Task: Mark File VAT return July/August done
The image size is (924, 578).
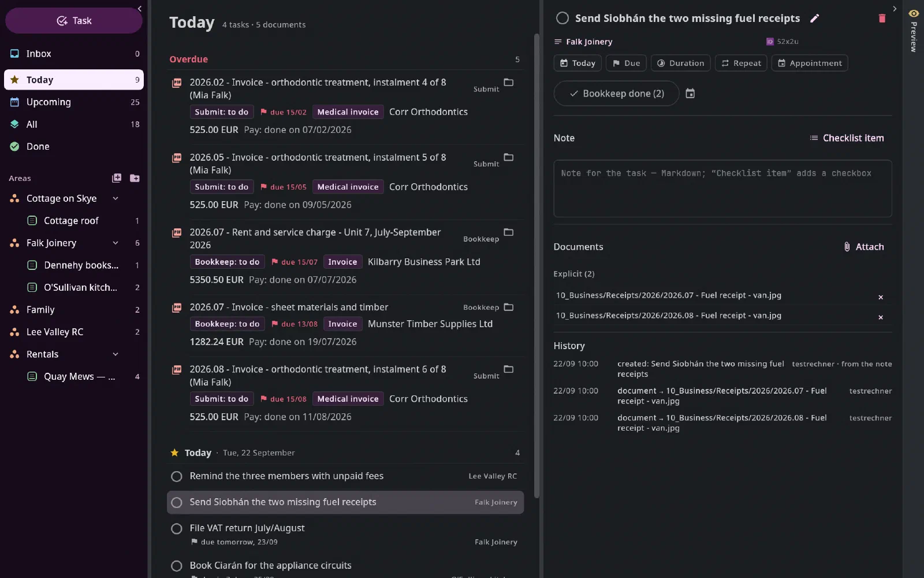Action: [177, 529]
